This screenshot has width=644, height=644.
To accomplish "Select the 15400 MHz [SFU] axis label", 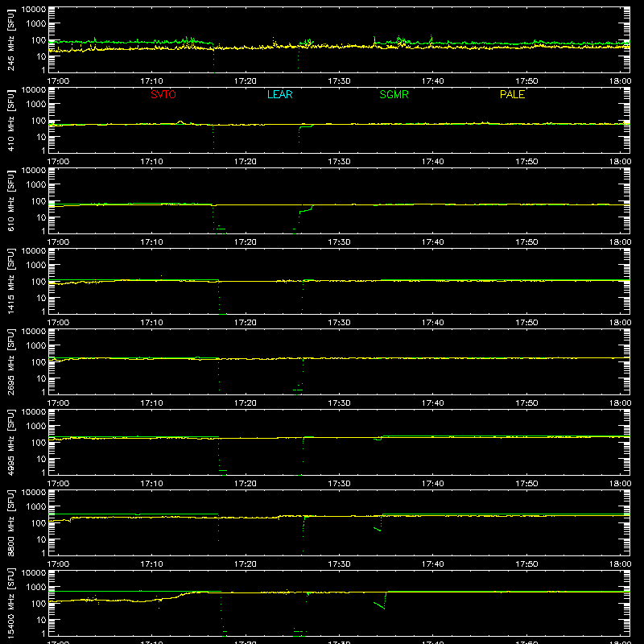I will [10, 603].
